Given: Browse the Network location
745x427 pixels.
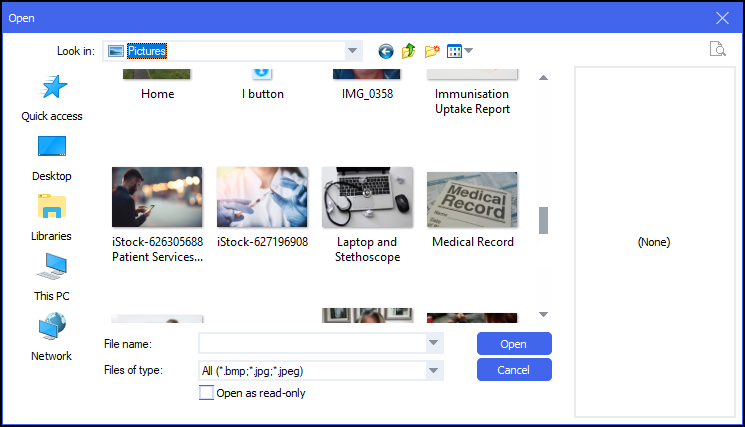Looking at the screenshot, I should click(52, 337).
